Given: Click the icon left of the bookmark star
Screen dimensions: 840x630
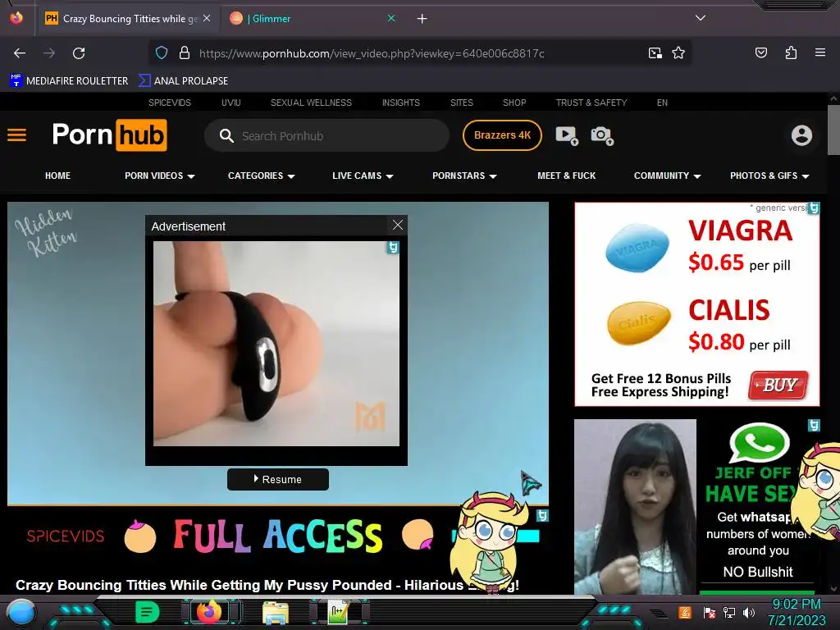Looking at the screenshot, I should (655, 53).
